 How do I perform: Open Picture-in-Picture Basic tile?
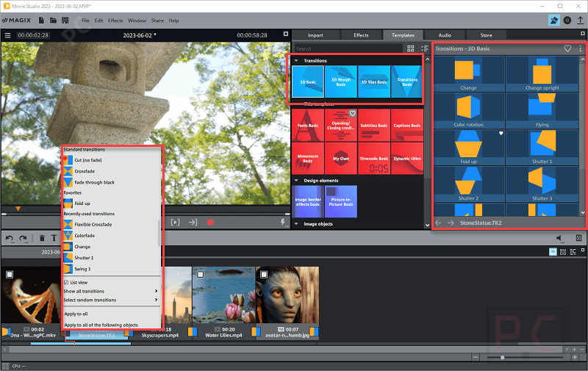[341, 201]
